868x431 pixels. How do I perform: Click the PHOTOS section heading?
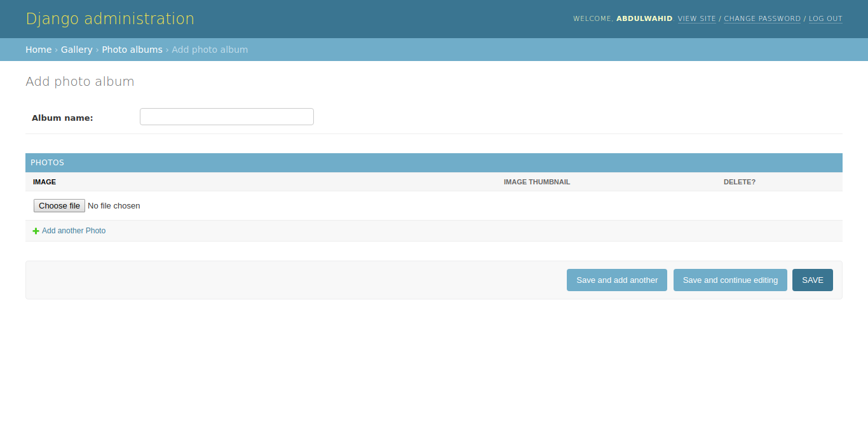pyautogui.click(x=48, y=163)
